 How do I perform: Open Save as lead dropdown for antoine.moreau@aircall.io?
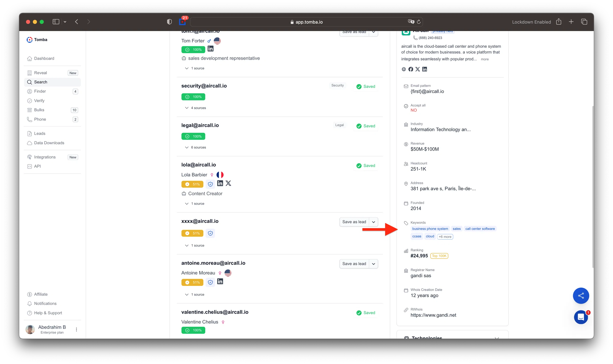click(374, 264)
